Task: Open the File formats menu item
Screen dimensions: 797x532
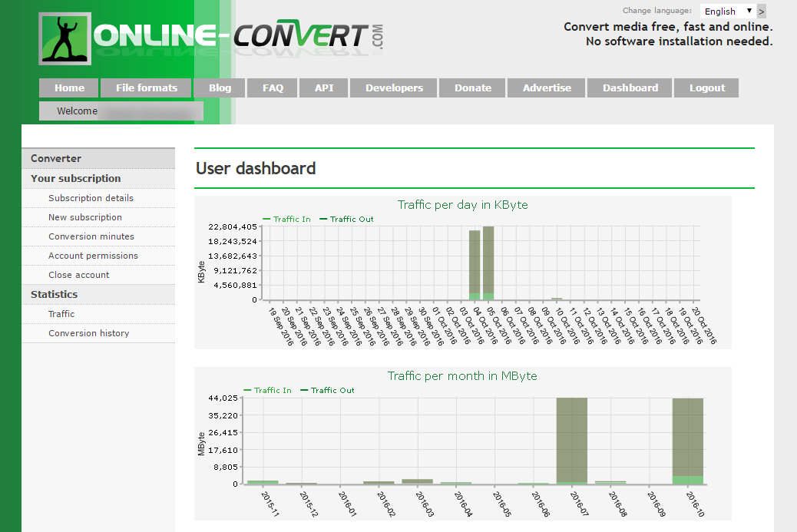Action: pyautogui.click(x=147, y=88)
